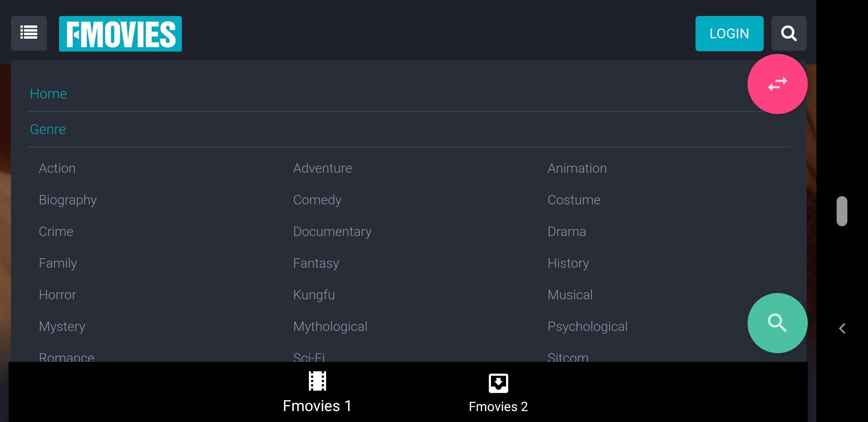
Task: Select the Horror genre
Action: point(57,294)
